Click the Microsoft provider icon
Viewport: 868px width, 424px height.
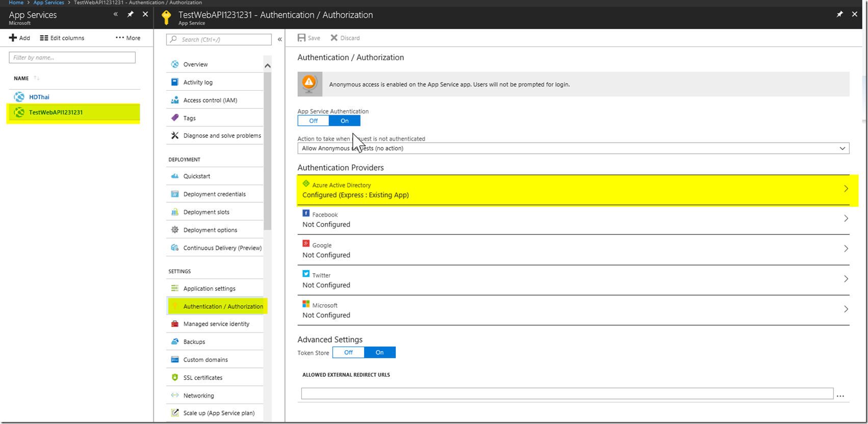[306, 304]
